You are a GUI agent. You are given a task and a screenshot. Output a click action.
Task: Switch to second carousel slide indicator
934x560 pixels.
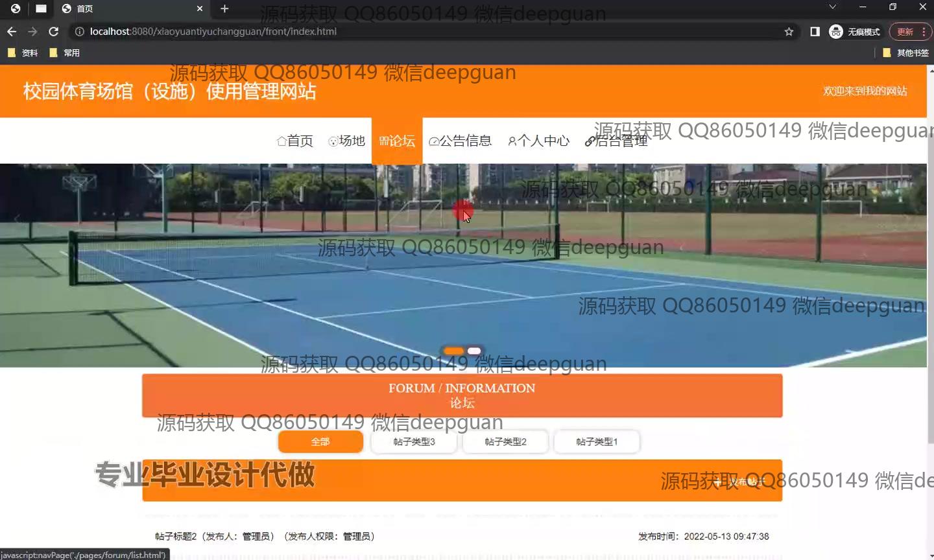[x=474, y=351]
